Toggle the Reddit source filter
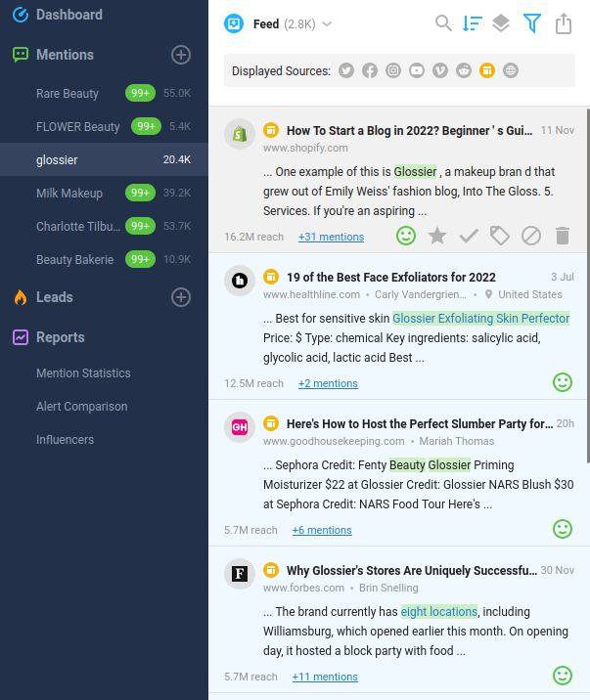Viewport: 590px width, 700px height. 464,70
